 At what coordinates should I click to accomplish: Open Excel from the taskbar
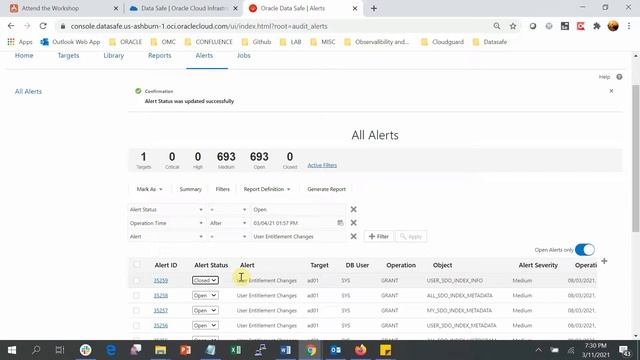coord(236,350)
